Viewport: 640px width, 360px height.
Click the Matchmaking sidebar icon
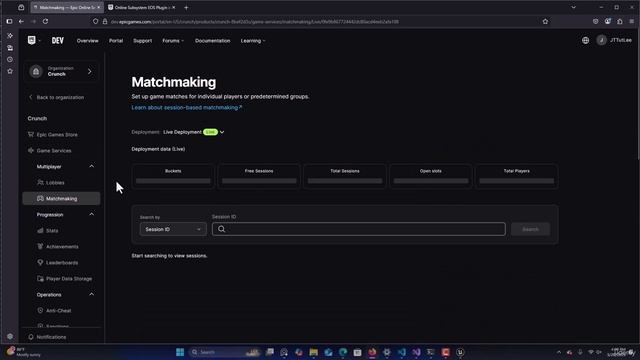40,198
